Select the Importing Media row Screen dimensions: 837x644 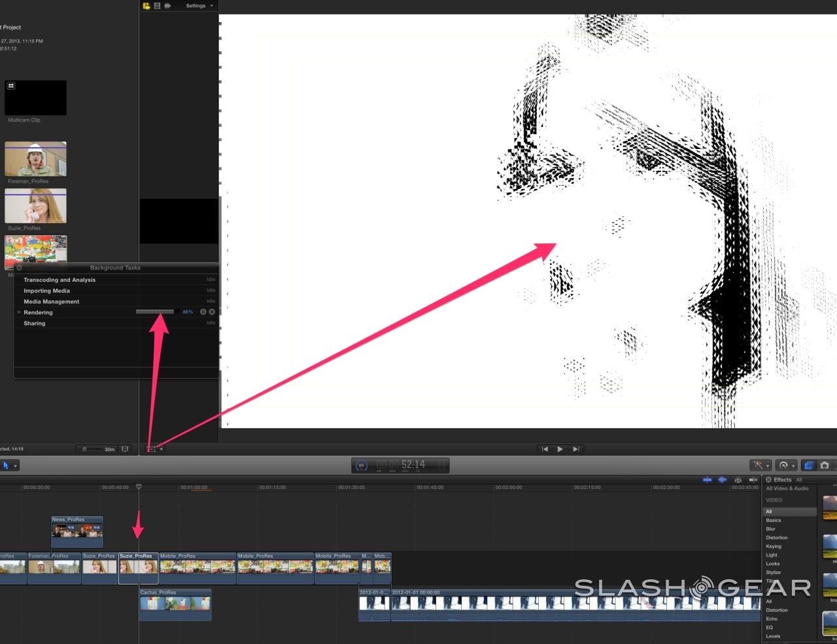coord(116,291)
